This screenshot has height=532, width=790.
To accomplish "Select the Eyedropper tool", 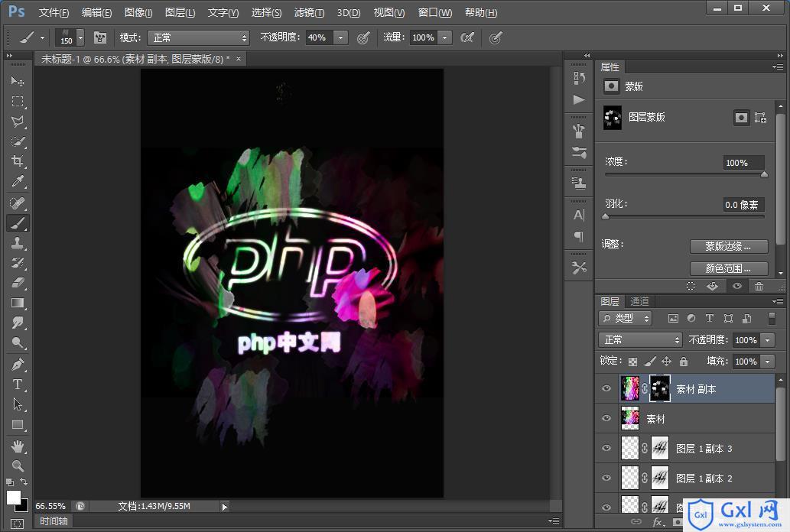I will coord(18,181).
